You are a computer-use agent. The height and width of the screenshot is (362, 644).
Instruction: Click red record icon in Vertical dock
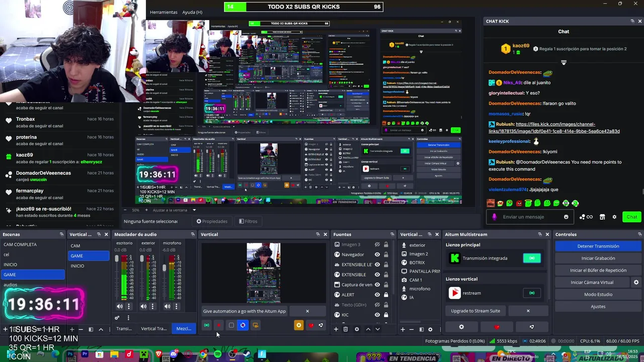pos(219,325)
